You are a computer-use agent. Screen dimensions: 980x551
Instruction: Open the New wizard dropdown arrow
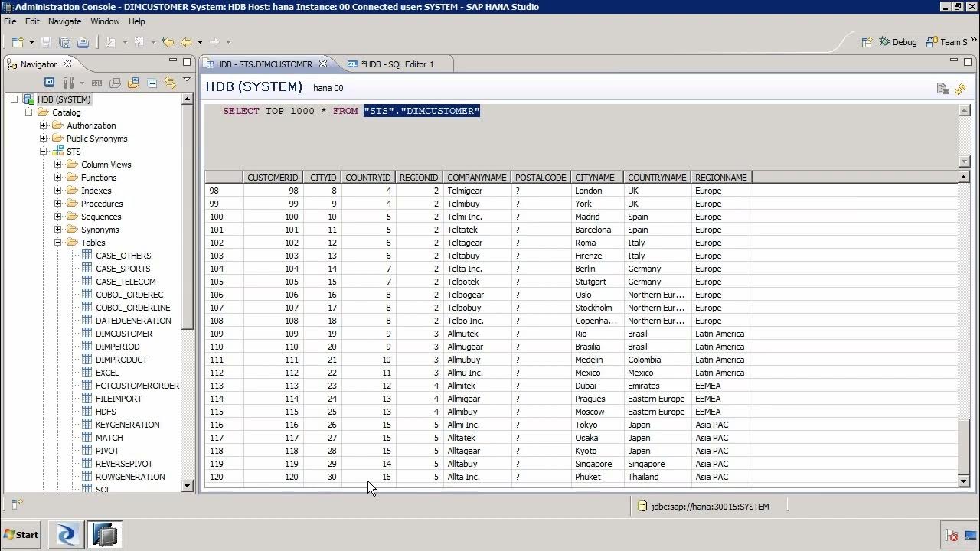point(31,42)
